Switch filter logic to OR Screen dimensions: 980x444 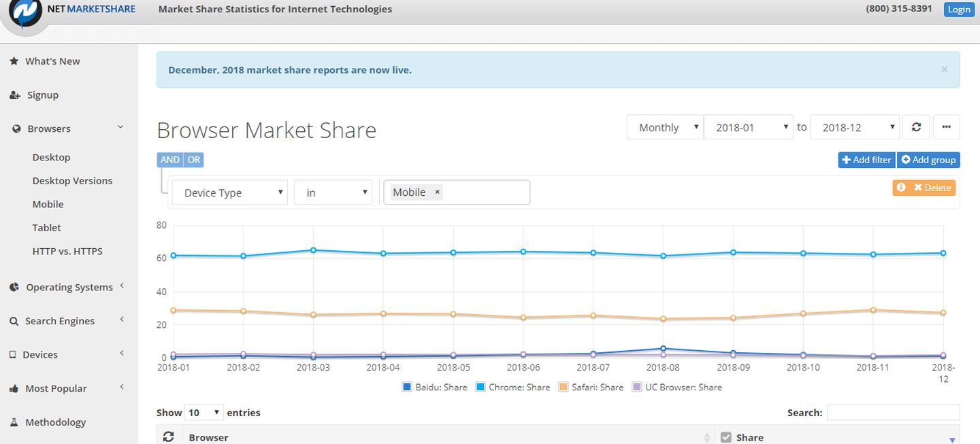(194, 160)
